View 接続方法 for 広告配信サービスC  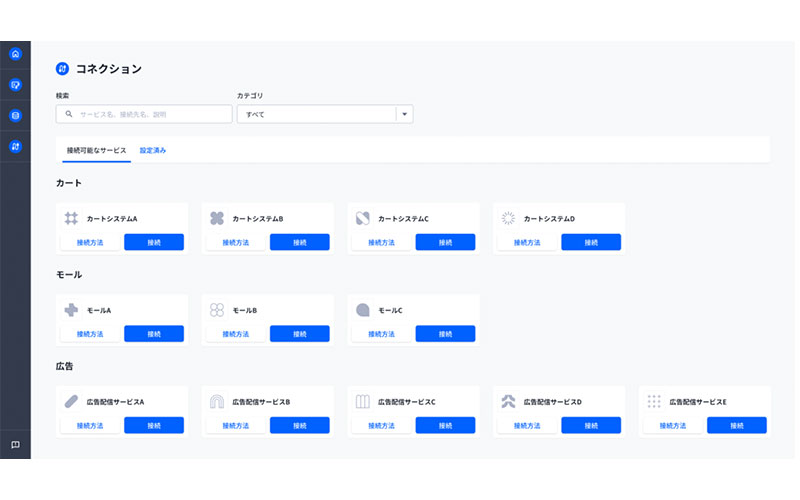[382, 426]
